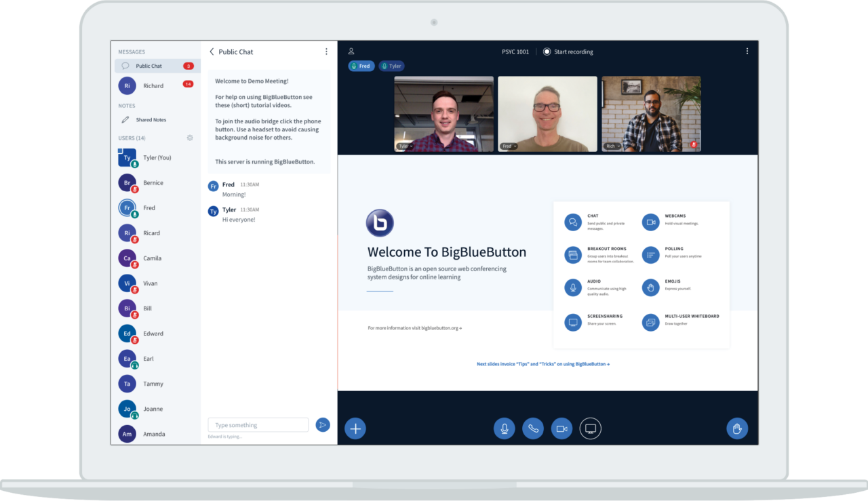This screenshot has height=501, width=868.
Task: Turn off your webcam
Action: (x=561, y=428)
